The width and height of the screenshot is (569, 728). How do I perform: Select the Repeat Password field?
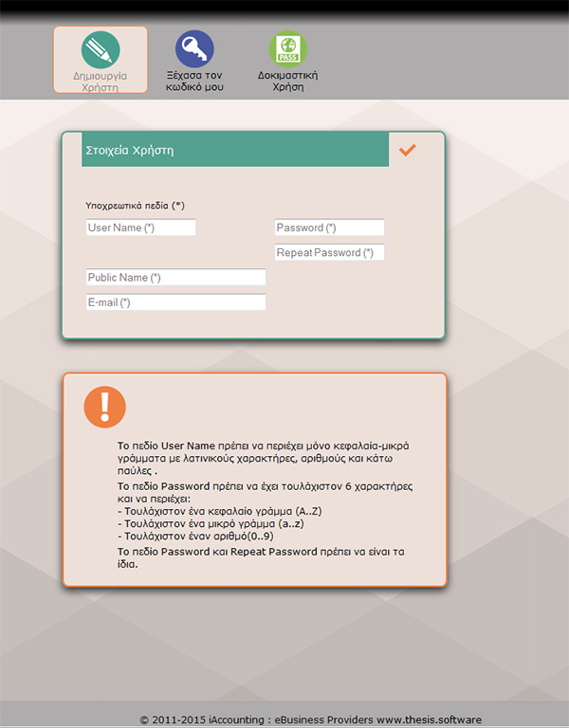click(329, 252)
